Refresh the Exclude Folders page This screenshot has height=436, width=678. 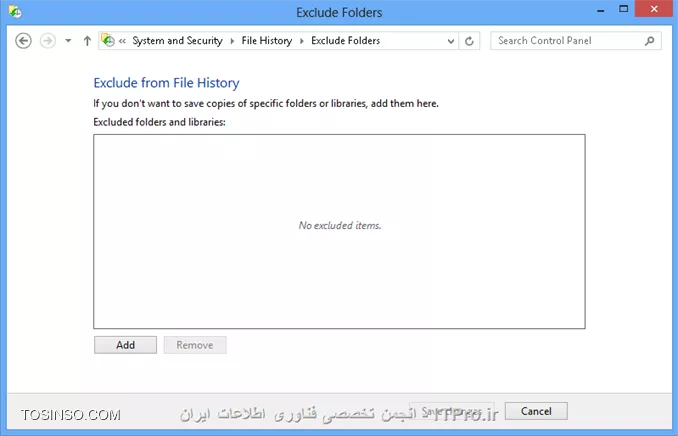pyautogui.click(x=469, y=41)
